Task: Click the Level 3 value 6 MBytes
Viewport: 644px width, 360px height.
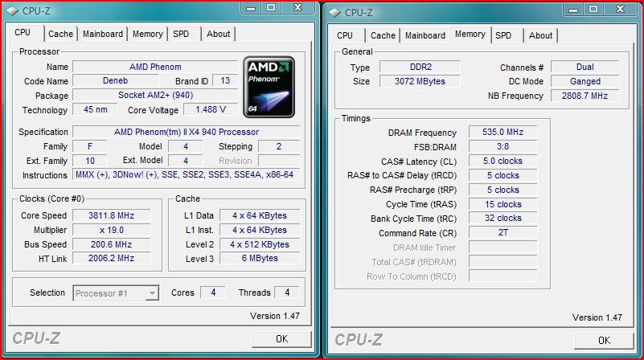Action: coord(260,258)
